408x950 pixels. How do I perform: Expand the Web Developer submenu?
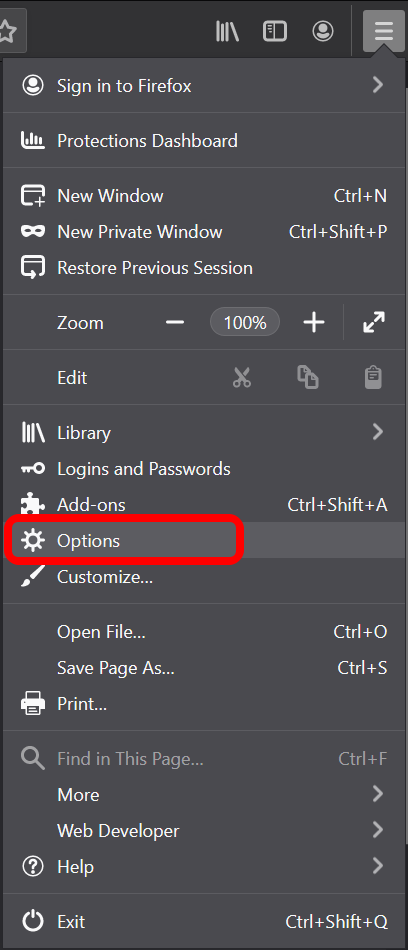pos(204,830)
